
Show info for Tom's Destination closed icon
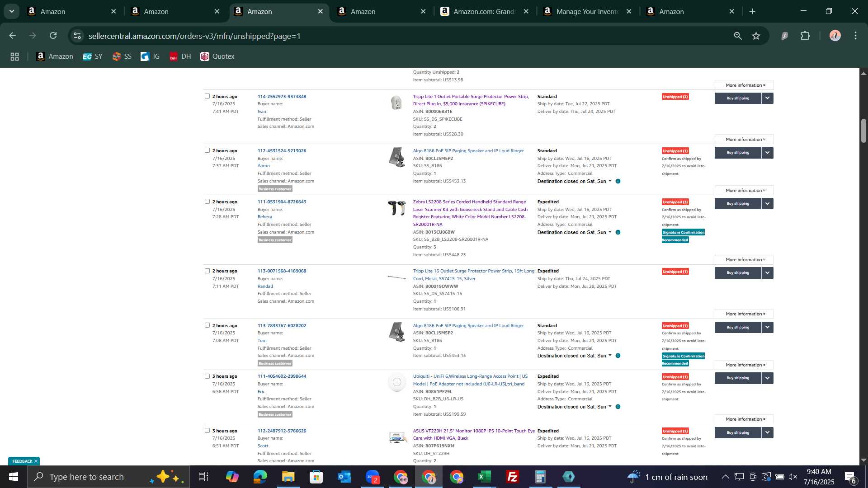pos(618,356)
